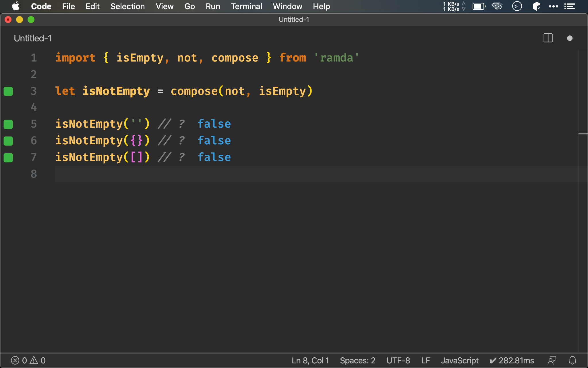Click the network speed KB/s indicator

[454, 6]
